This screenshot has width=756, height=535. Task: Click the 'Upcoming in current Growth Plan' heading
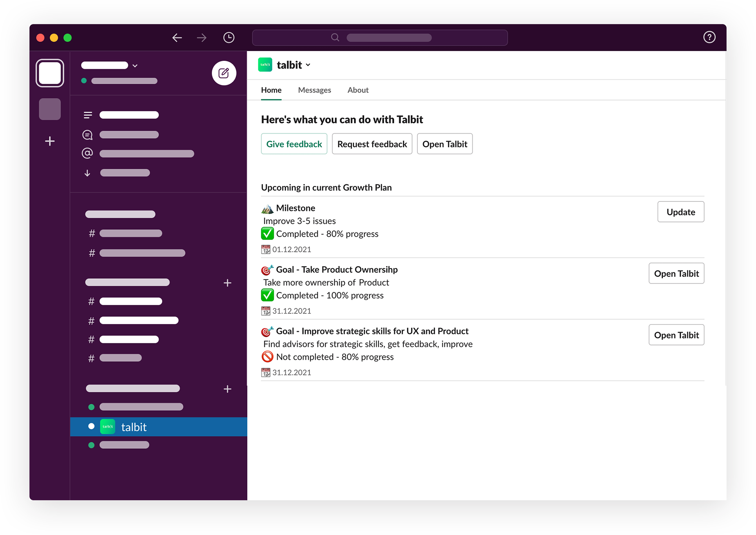tap(326, 188)
